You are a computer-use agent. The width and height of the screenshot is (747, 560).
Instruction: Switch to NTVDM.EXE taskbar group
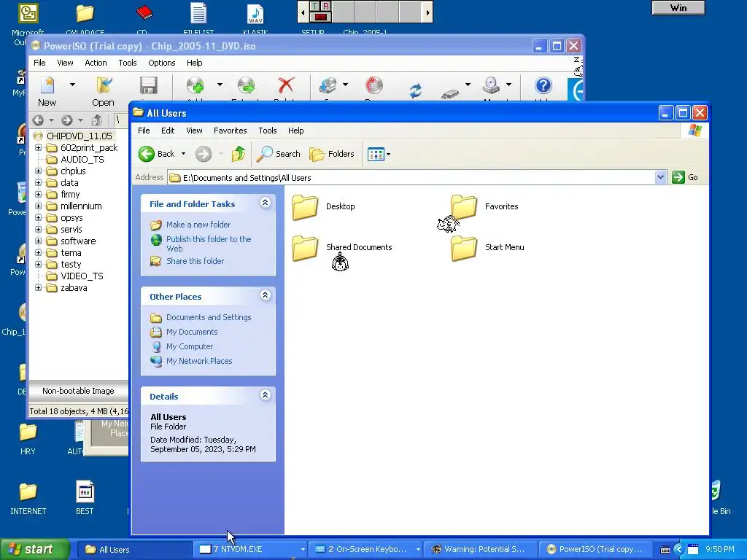251,549
